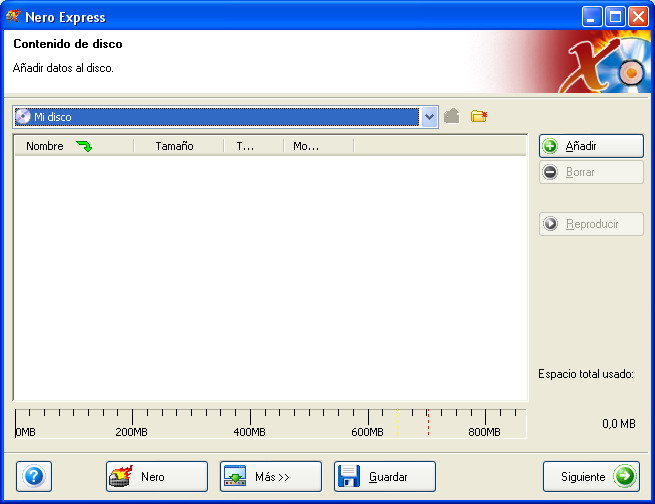
Task: Click the 400MB label on capacity scale
Action: pyautogui.click(x=249, y=432)
